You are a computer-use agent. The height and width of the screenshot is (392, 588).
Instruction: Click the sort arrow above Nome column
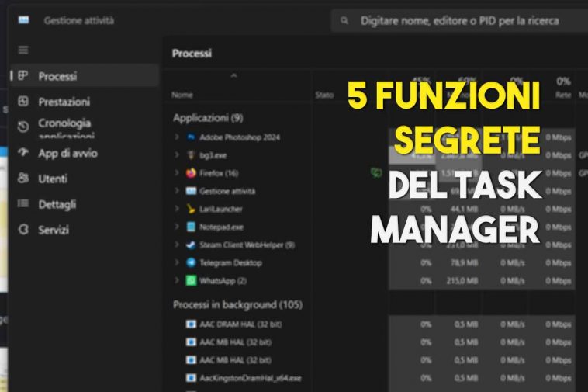[x=233, y=75]
